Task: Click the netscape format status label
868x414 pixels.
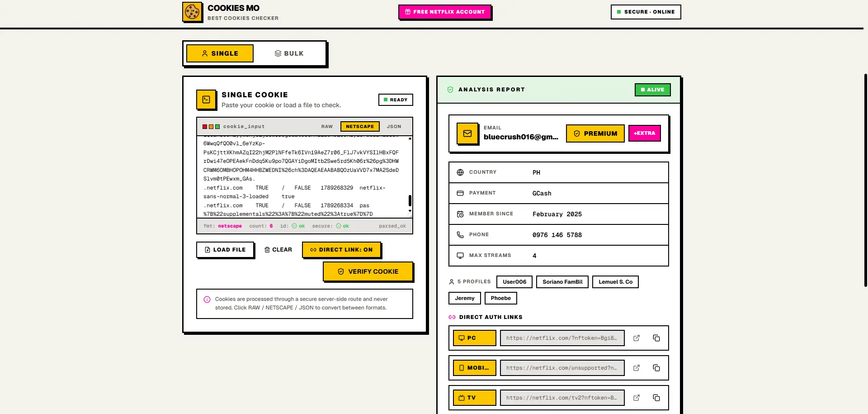Action: [230, 226]
